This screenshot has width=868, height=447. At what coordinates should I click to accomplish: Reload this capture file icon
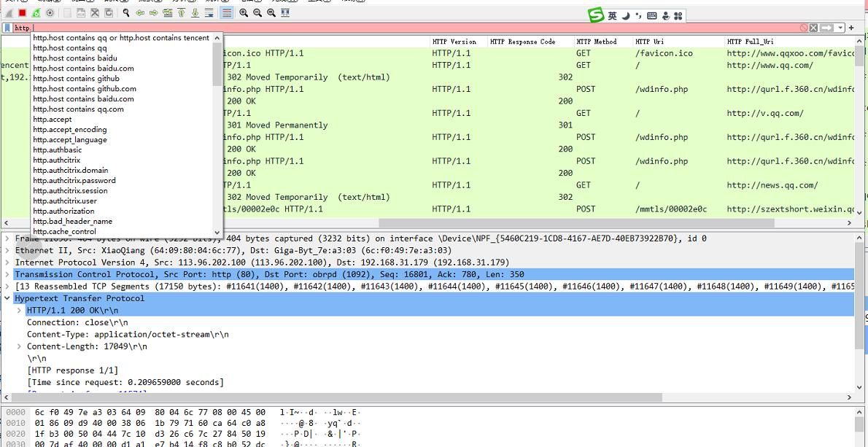click(x=109, y=12)
